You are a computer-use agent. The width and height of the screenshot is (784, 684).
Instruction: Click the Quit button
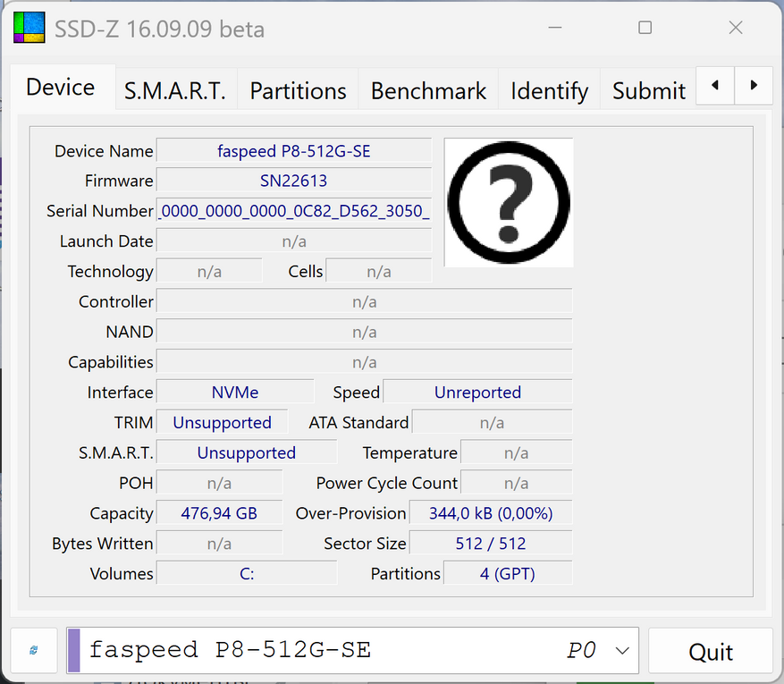pyautogui.click(x=711, y=652)
